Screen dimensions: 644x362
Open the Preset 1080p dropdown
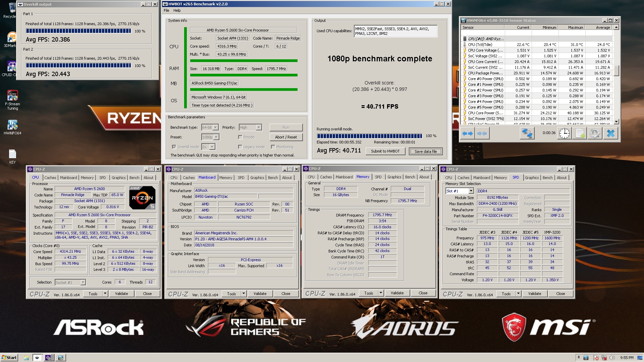point(210,137)
